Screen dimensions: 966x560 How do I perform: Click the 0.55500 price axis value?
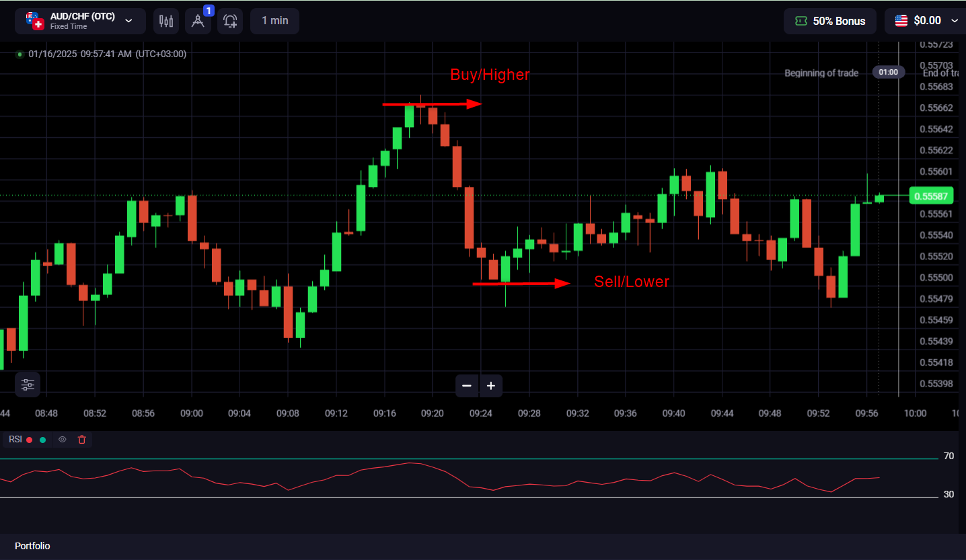tap(936, 277)
